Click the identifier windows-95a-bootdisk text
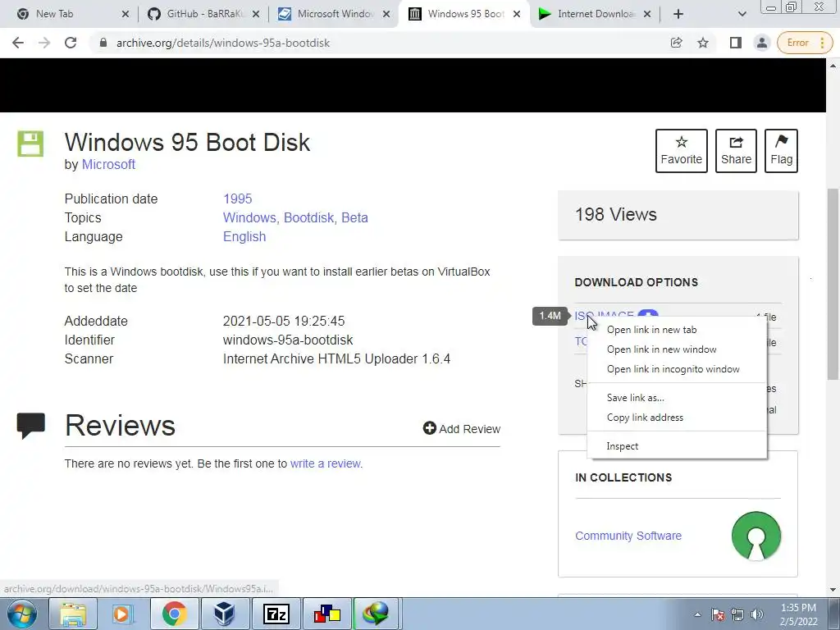 click(288, 340)
